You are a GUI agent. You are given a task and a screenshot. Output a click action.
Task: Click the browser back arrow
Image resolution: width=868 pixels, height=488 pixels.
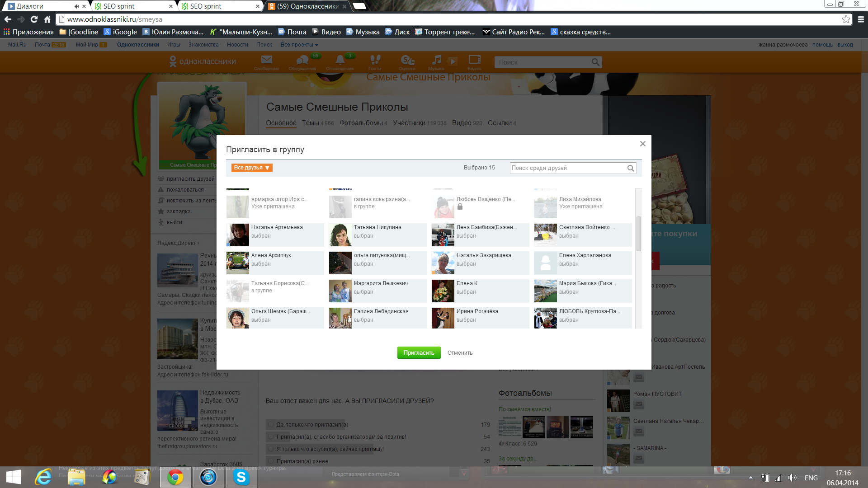point(8,19)
